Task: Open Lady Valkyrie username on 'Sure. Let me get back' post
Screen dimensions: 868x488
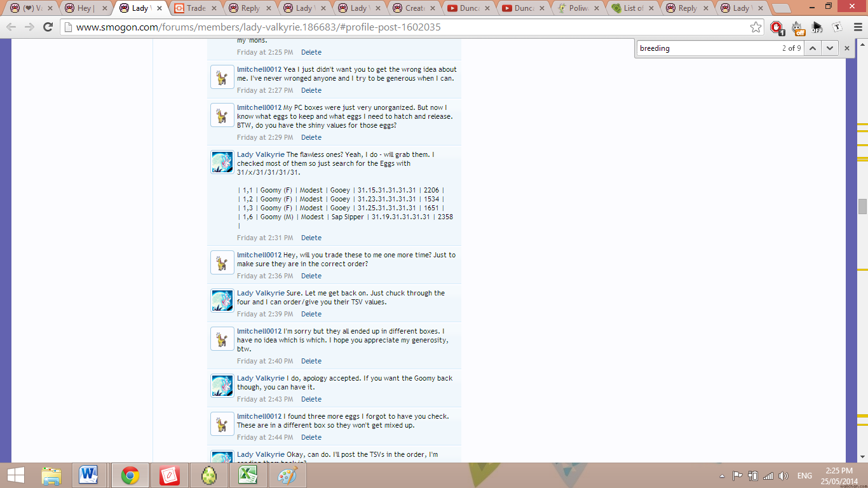Action: (261, 293)
